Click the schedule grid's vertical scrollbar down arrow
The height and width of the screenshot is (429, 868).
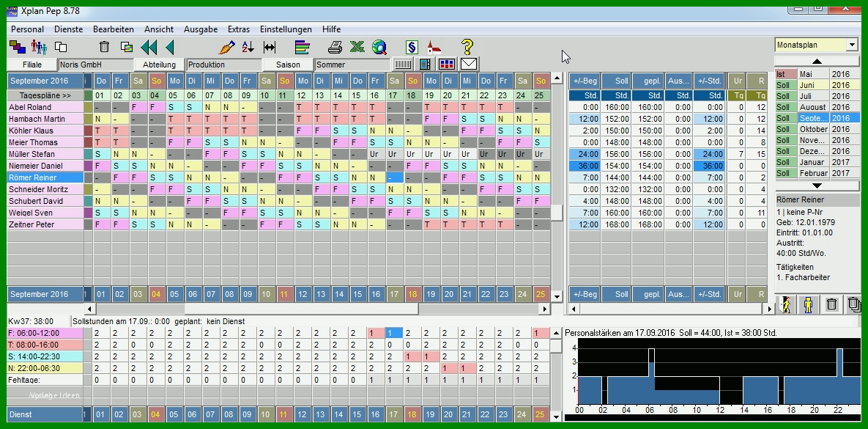click(557, 296)
